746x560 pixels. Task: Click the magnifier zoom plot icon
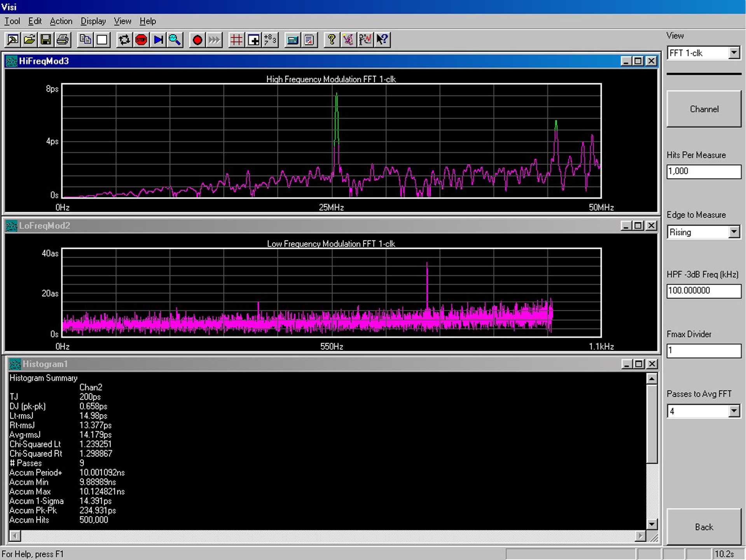pos(175,40)
